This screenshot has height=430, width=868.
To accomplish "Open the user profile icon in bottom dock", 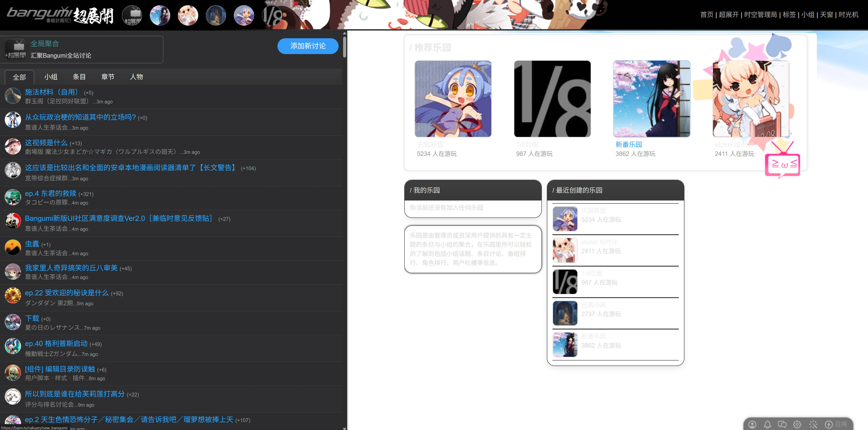I will click(752, 424).
